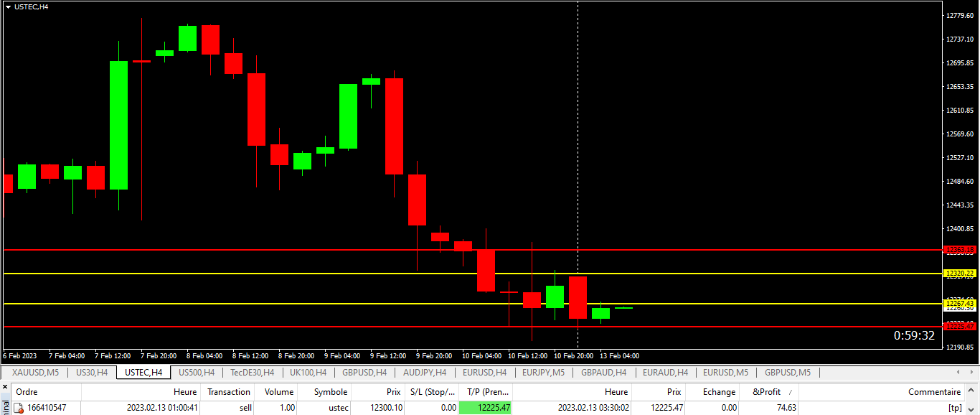Sort by the Ordre column header
The height and width of the screenshot is (415, 980).
pos(46,392)
